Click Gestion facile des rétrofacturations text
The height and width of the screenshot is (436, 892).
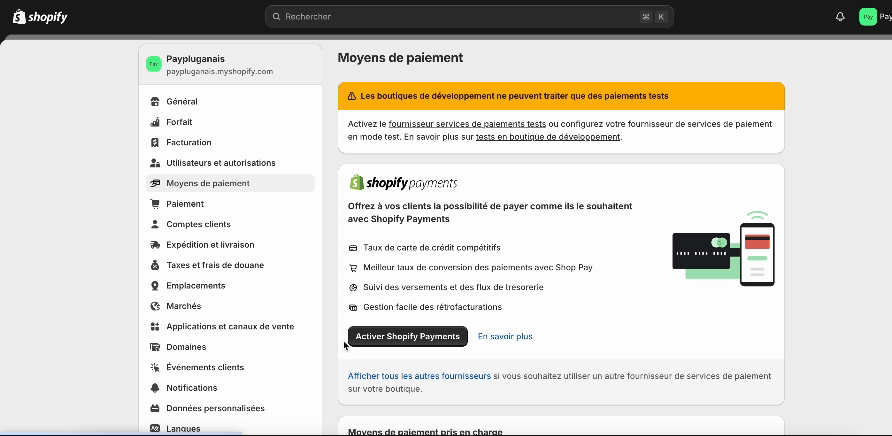coord(432,307)
